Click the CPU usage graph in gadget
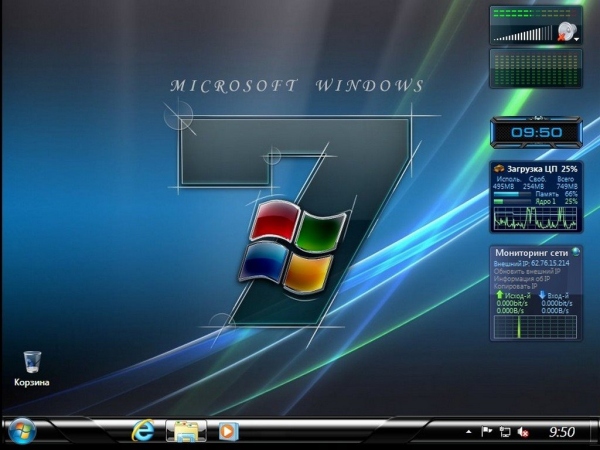The width and height of the screenshot is (600, 450). point(535,220)
